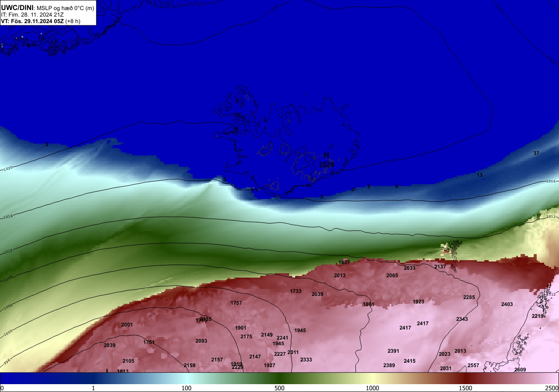Click the freezing level value 2065
The height and width of the screenshot is (392, 559).
tap(392, 275)
